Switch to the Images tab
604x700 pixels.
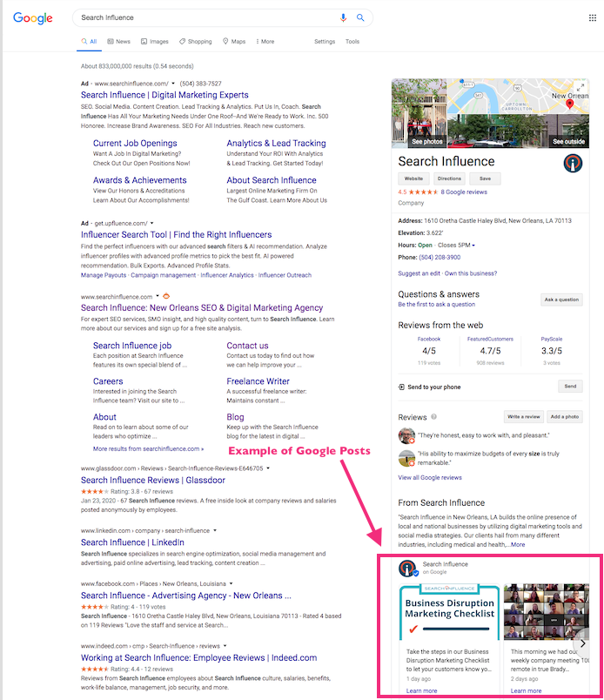(154, 41)
